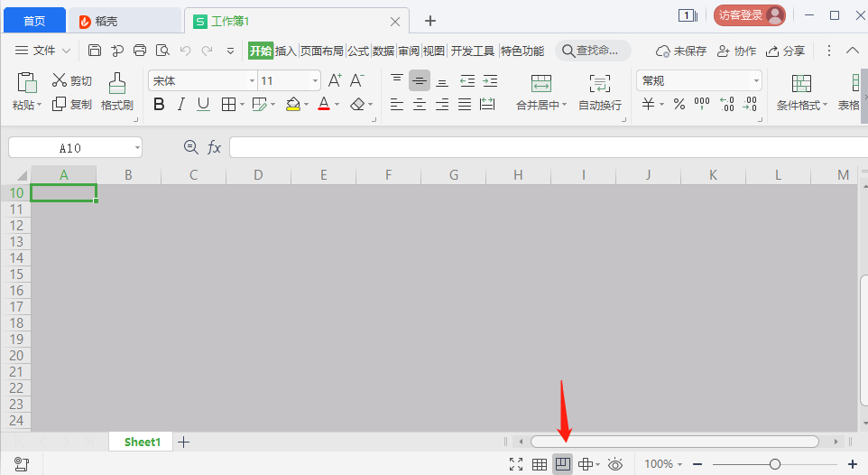Screen dimensions: 868x475
Task: Open number format 常规 dropdown
Action: [756, 81]
